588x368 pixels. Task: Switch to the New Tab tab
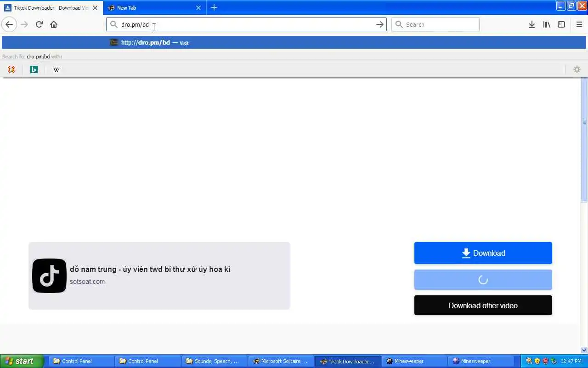(154, 8)
